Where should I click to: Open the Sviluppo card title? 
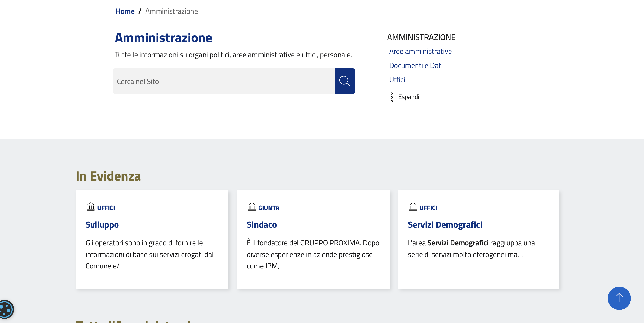(102, 224)
